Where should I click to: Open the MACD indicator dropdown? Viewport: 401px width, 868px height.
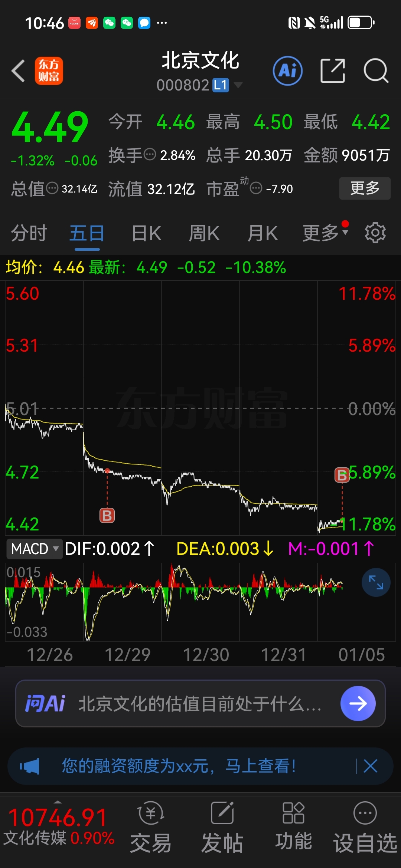(34, 549)
